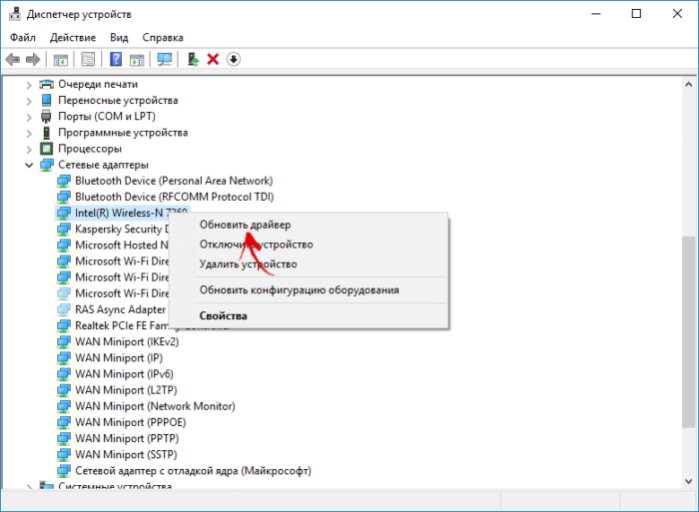Click the port icon beside Порты (COM и LPT)
The height and width of the screenshot is (512, 699).
46,116
